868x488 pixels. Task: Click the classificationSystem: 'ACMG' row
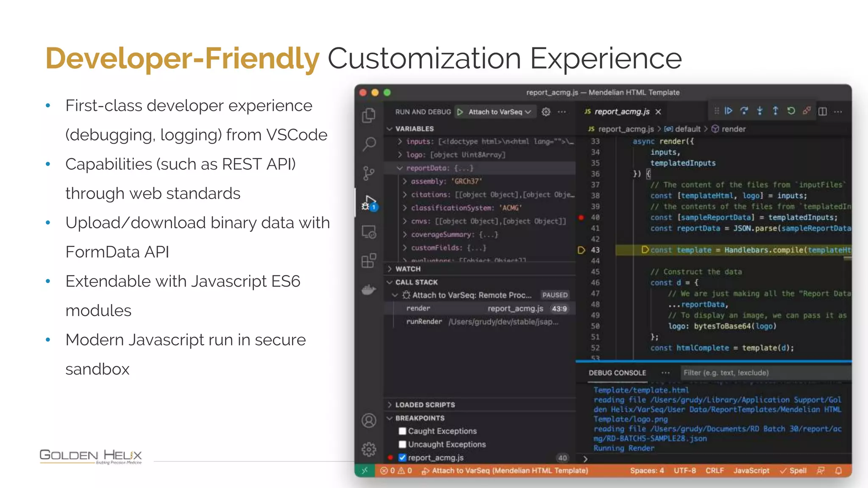pos(480,208)
